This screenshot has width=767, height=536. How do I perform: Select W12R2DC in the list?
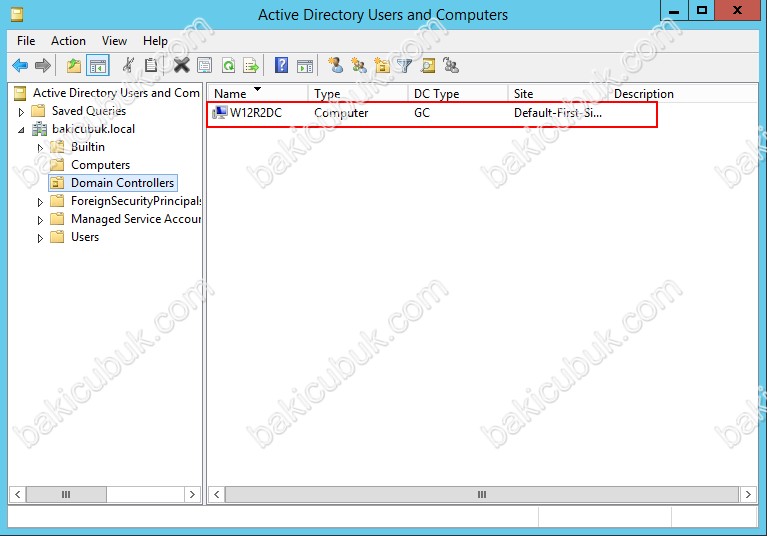(x=255, y=113)
